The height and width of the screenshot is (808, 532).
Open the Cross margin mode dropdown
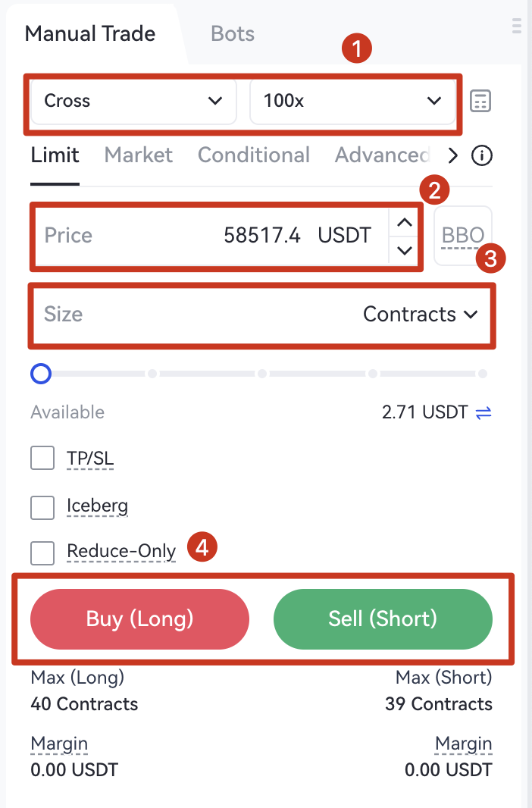coord(133,101)
